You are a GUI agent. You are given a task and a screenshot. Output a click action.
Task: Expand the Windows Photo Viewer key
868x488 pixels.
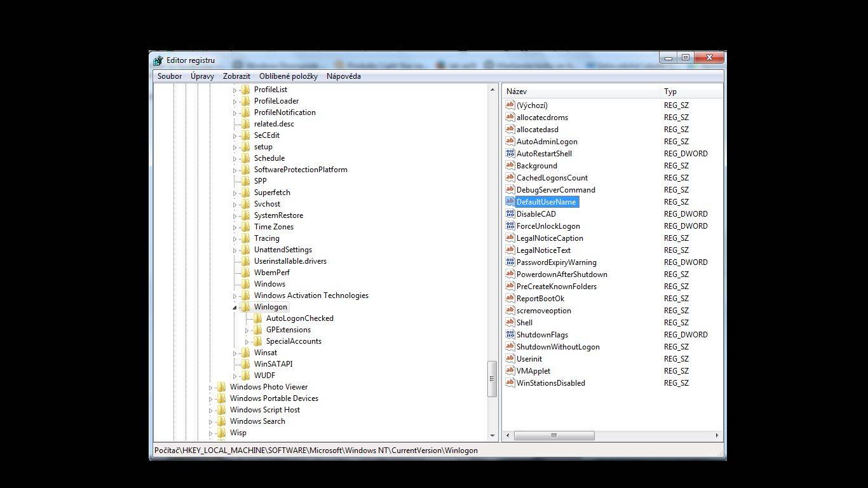click(210, 388)
